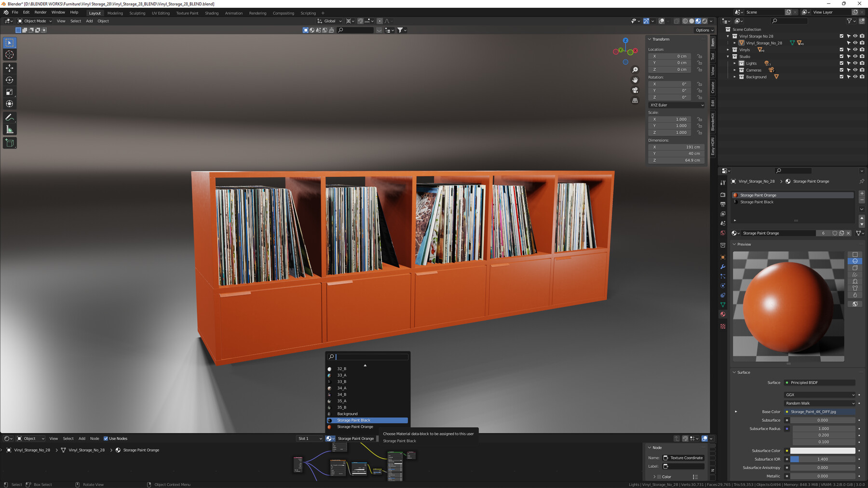Open the Window menu
Viewport: 868px width, 488px height.
click(58, 13)
